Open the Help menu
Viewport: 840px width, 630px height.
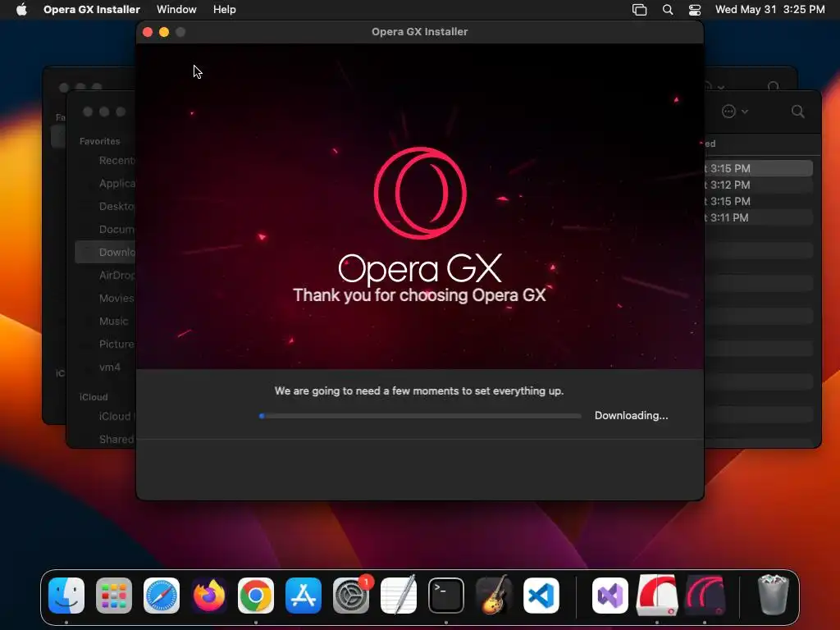[x=225, y=10]
